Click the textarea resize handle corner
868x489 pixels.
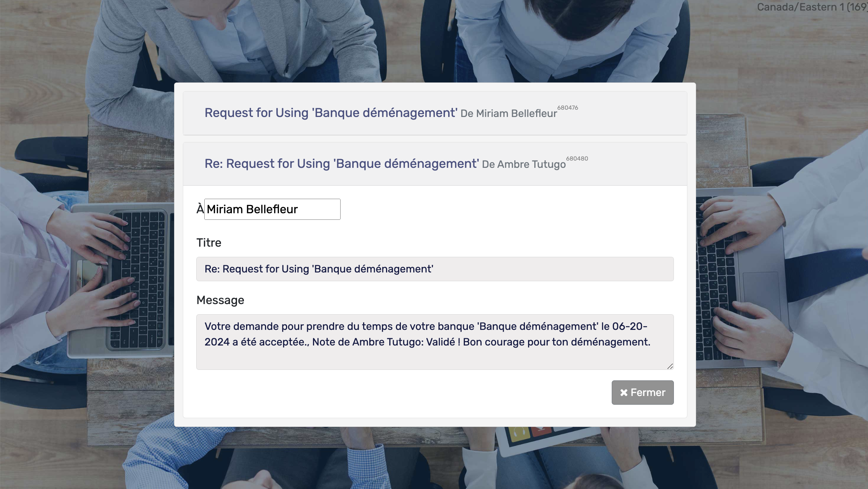[x=670, y=366]
